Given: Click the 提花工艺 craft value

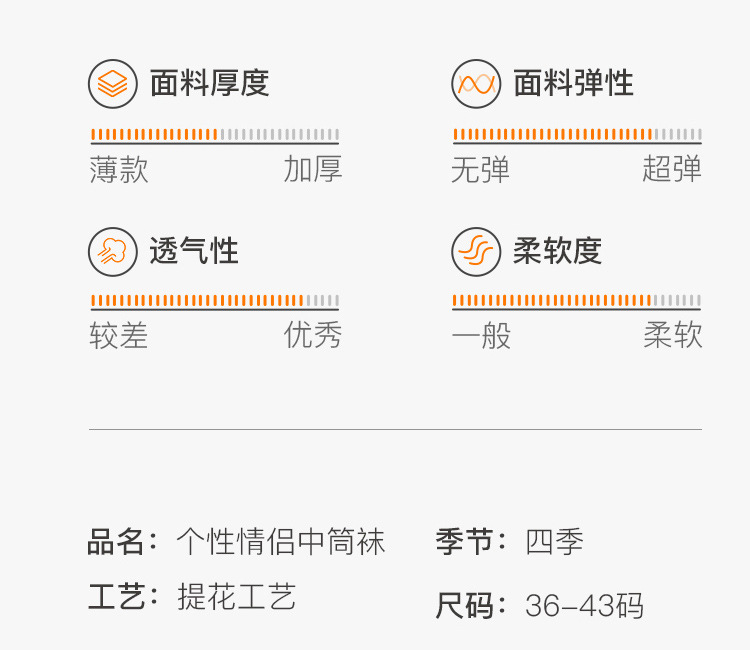Looking at the screenshot, I should coord(237,597).
